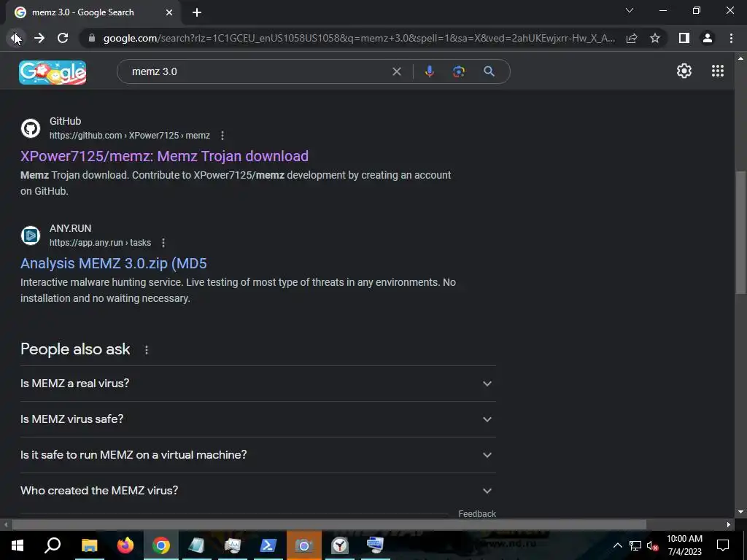The image size is (747, 560).
Task: Open Windows taskbar search
Action: (53, 545)
